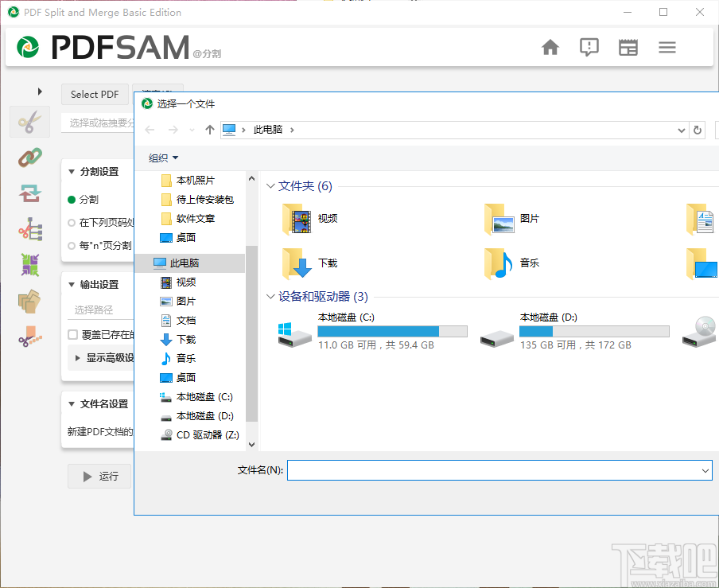Click the Select PDF button

tap(95, 94)
